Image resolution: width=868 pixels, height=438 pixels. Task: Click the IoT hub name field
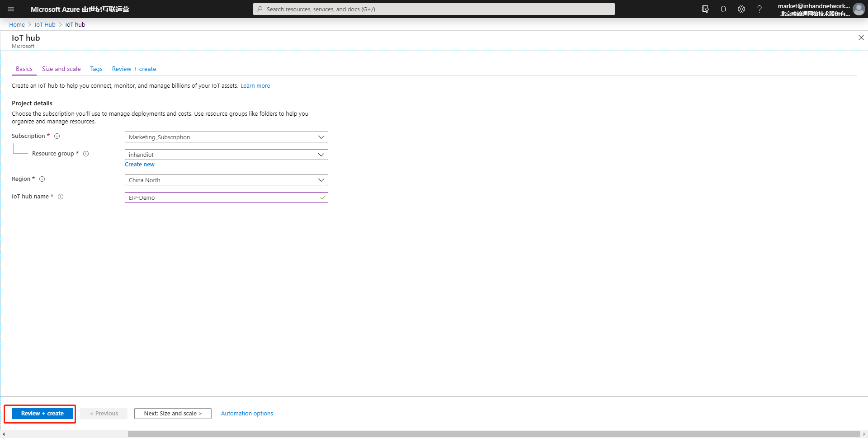click(x=226, y=198)
